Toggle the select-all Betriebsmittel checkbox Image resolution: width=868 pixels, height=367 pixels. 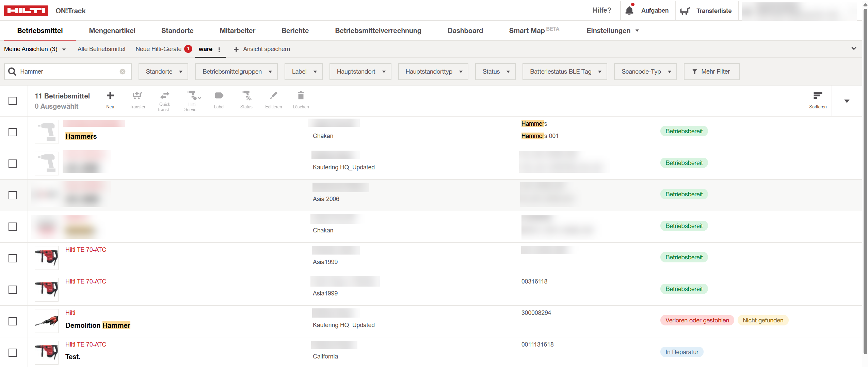pos(13,101)
